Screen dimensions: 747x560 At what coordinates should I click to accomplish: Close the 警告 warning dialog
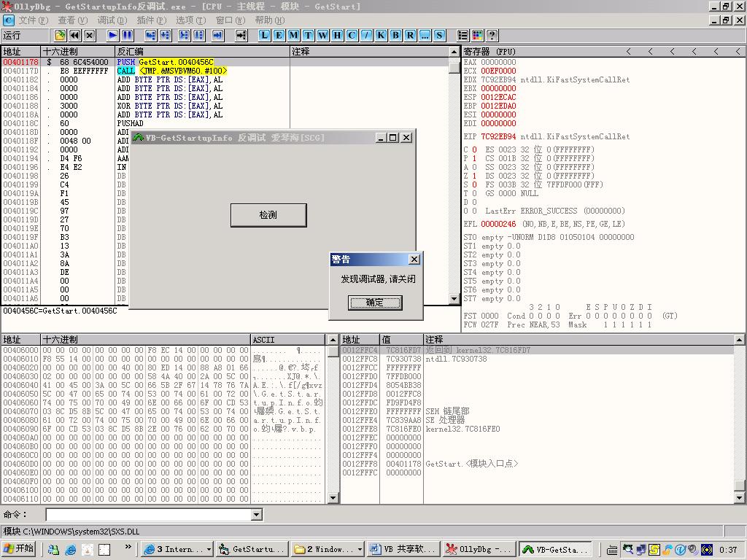[x=414, y=259]
